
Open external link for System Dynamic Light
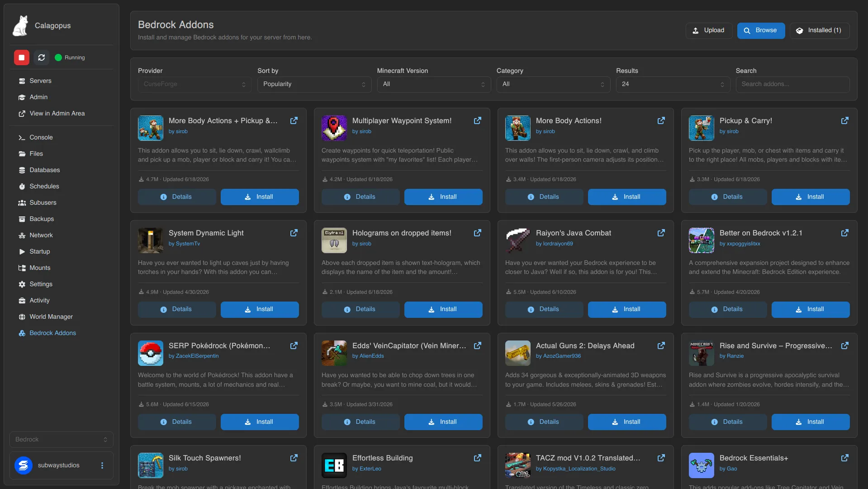294,233
